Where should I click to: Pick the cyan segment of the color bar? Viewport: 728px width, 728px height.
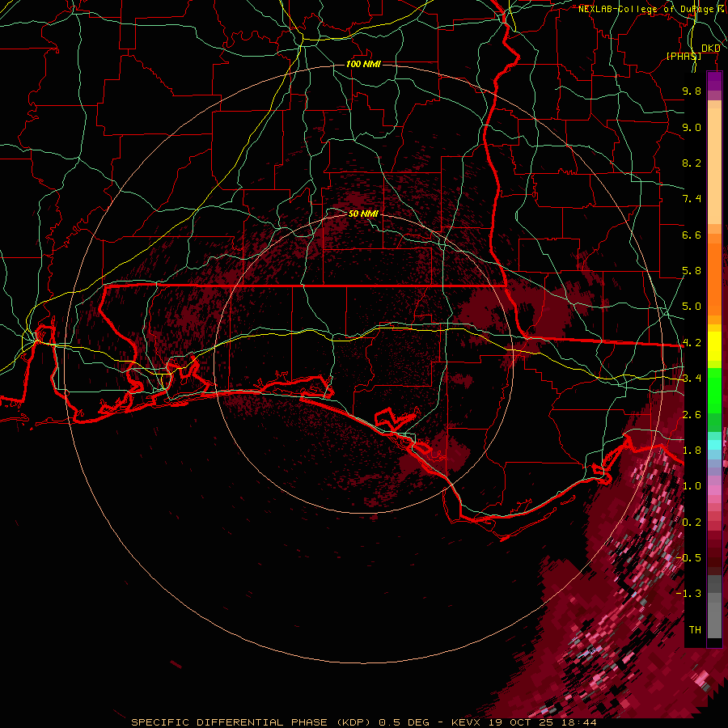point(714,445)
